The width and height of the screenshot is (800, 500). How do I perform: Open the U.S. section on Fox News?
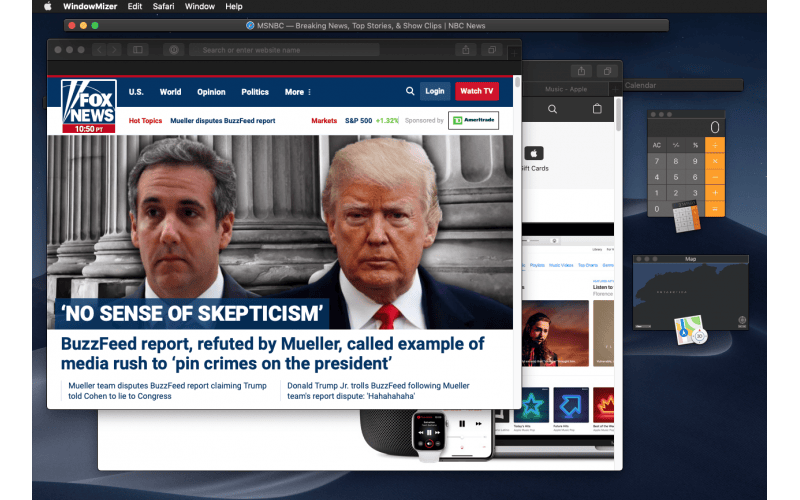click(x=136, y=92)
